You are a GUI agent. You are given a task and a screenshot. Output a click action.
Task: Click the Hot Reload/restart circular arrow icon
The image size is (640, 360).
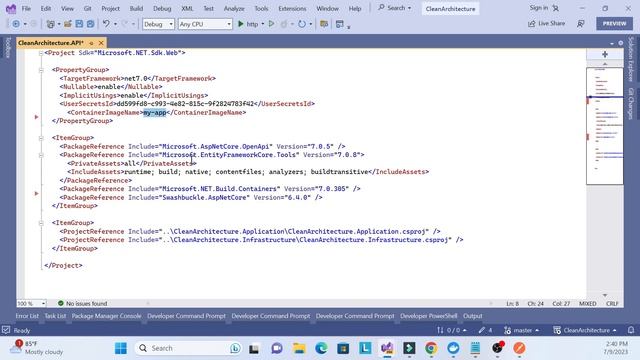[x=302, y=24]
